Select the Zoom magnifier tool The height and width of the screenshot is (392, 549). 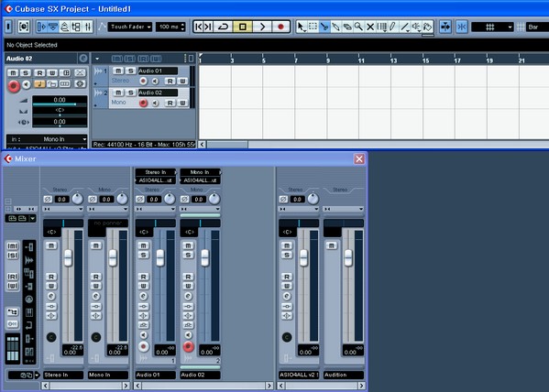358,27
